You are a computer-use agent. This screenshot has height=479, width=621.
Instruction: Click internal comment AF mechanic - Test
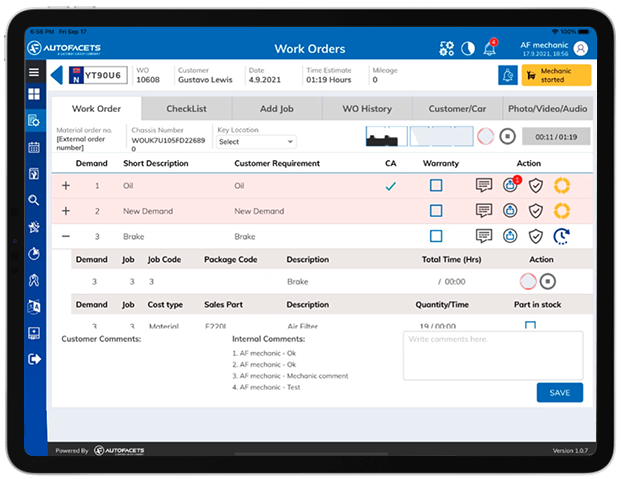pyautogui.click(x=266, y=387)
